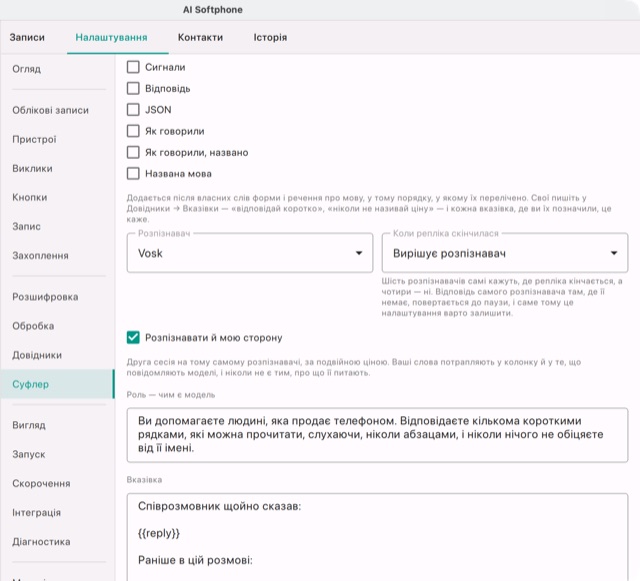Select Обробка in the sidebar
Image resolution: width=640 pixels, height=581 pixels.
[x=57, y=326]
